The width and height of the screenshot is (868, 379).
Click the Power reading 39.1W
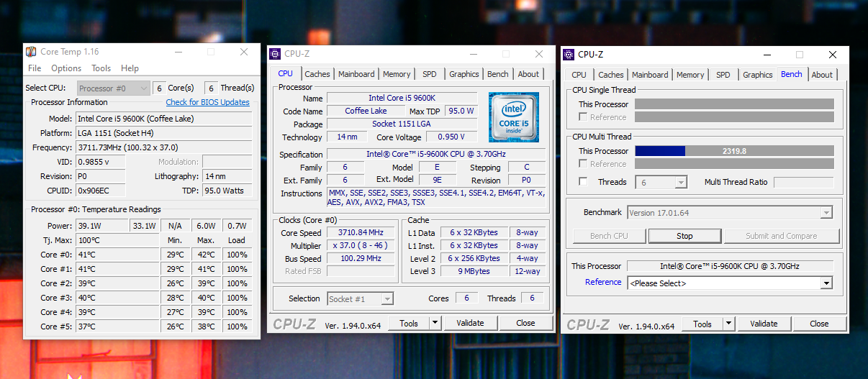coord(102,226)
